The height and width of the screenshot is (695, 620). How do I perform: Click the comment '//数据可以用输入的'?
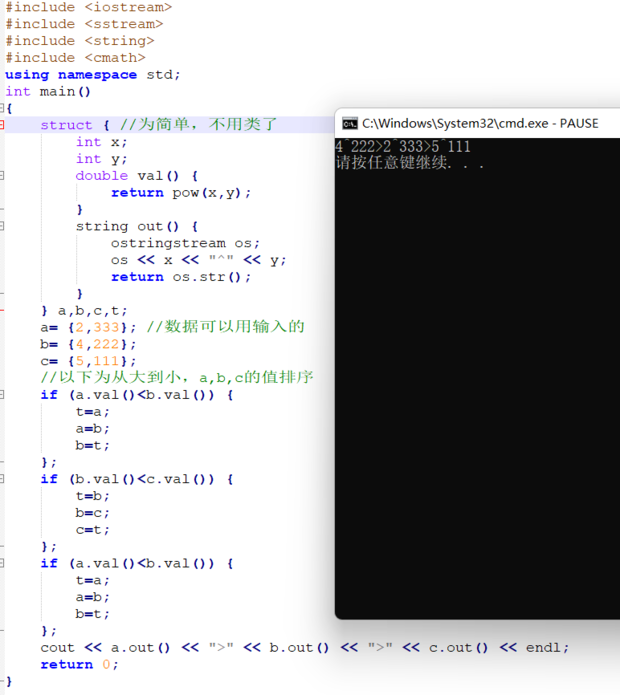click(x=226, y=327)
